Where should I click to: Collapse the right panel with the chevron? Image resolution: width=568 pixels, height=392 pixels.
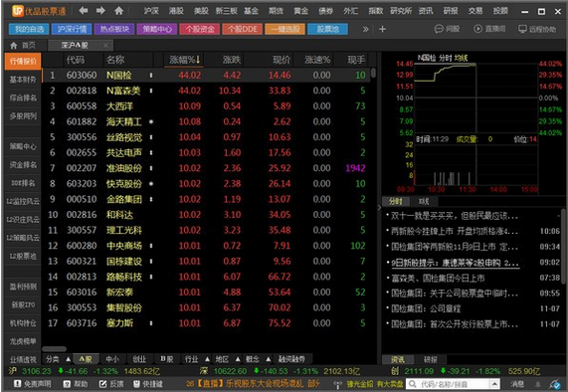click(379, 208)
